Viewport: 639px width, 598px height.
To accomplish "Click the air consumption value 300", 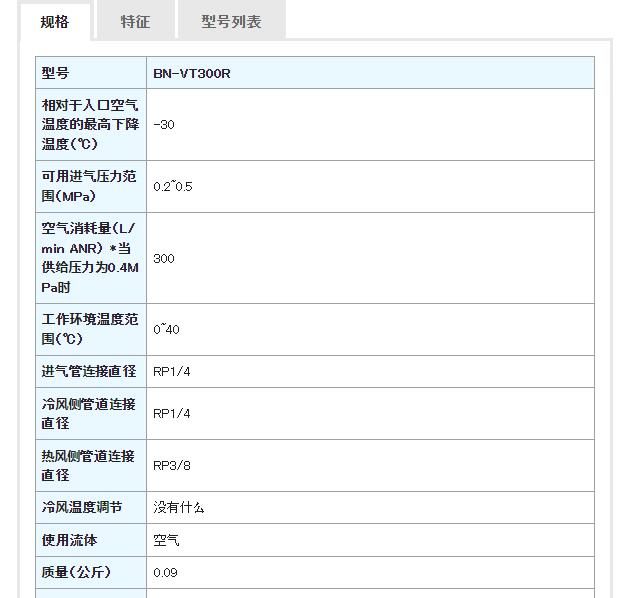I will coord(164,258).
